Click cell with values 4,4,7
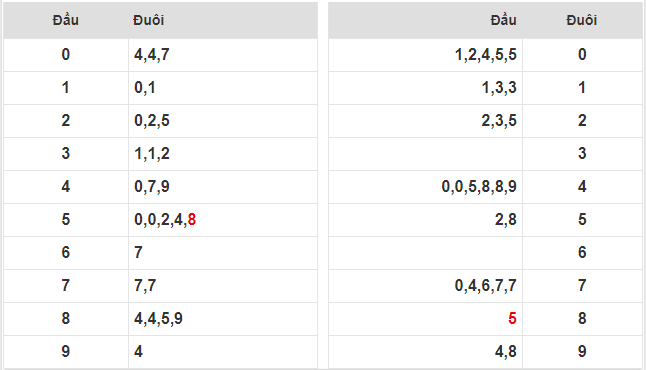 click(223, 55)
